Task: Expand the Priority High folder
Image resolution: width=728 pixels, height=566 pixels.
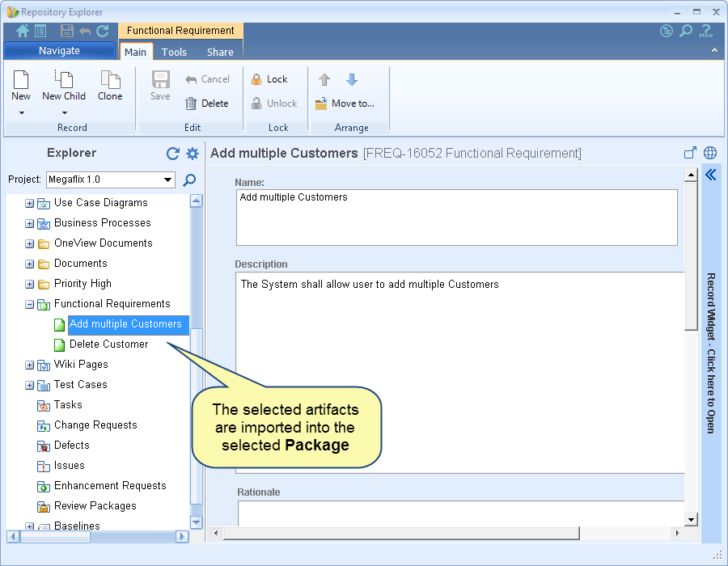Action: [29, 284]
